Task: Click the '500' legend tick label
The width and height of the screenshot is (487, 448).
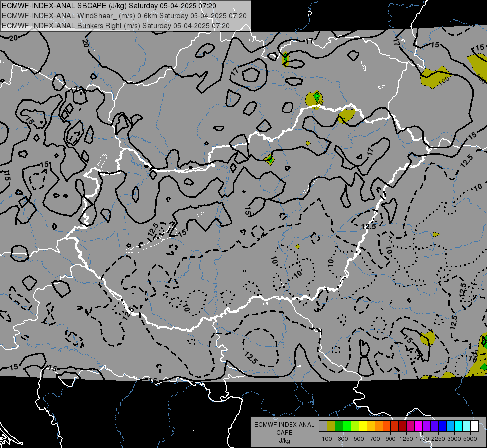Action: [359, 439]
